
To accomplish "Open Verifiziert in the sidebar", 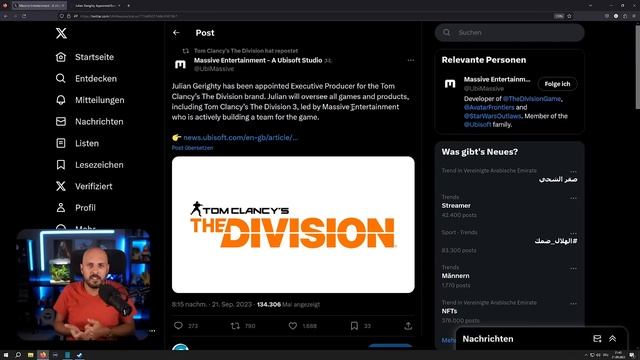I will (x=93, y=186).
